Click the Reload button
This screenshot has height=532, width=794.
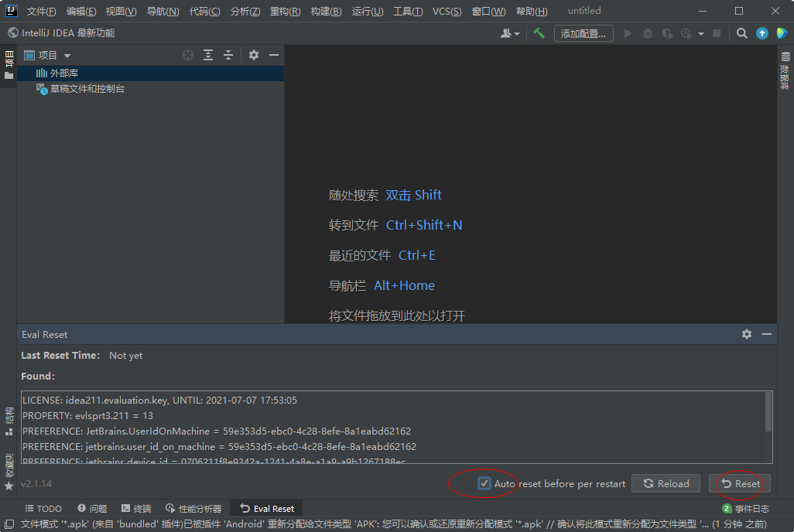tap(666, 483)
